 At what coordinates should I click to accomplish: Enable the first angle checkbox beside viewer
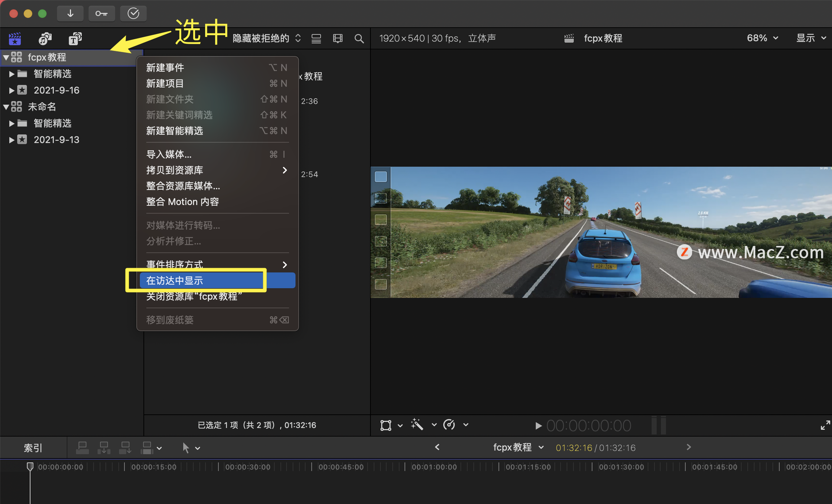coord(380,177)
